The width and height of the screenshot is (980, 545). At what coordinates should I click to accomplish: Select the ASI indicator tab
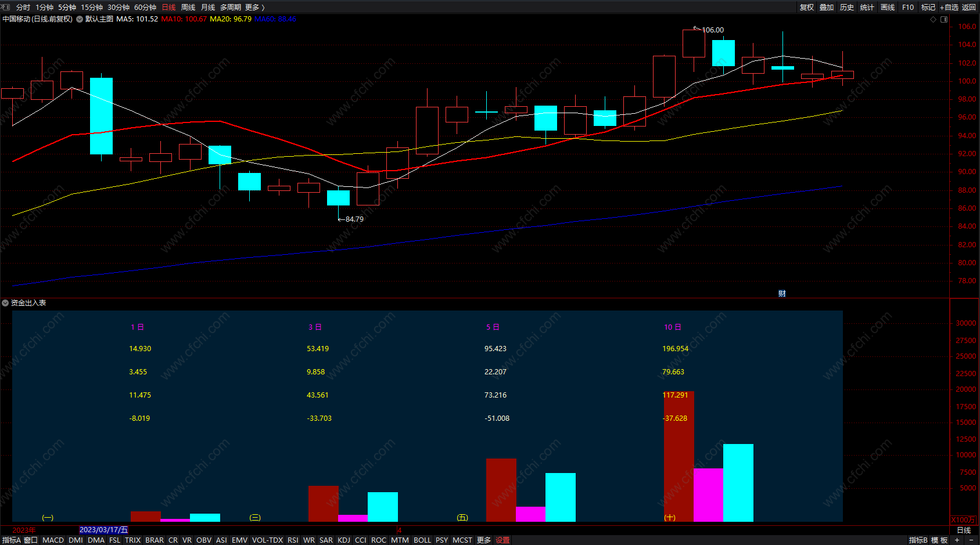tap(221, 540)
